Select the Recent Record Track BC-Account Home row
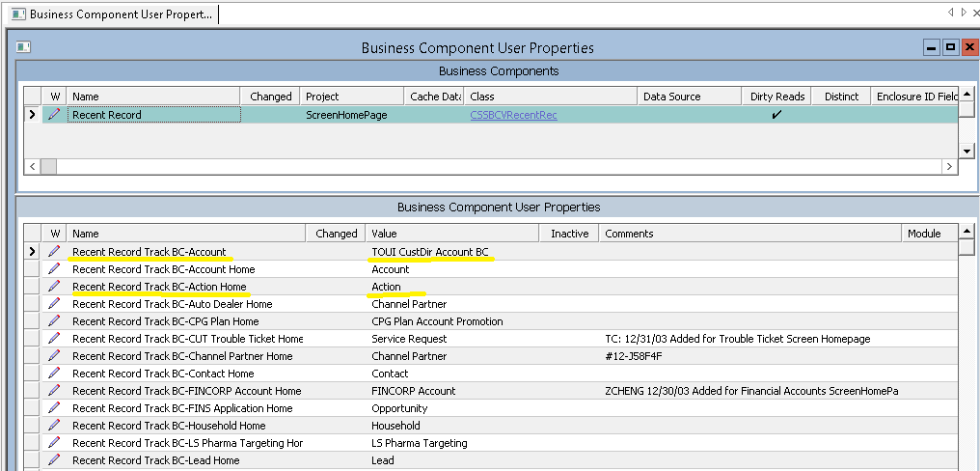This screenshot has height=471, width=980. pyautogui.click(x=164, y=269)
